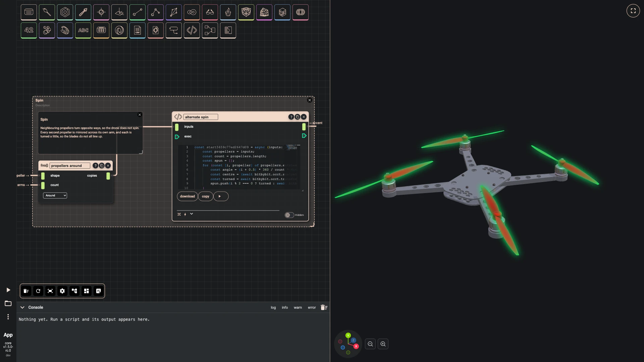644x362 pixels.
Task: Toggle the Hidden switch on alternate spin
Action: tap(289, 215)
